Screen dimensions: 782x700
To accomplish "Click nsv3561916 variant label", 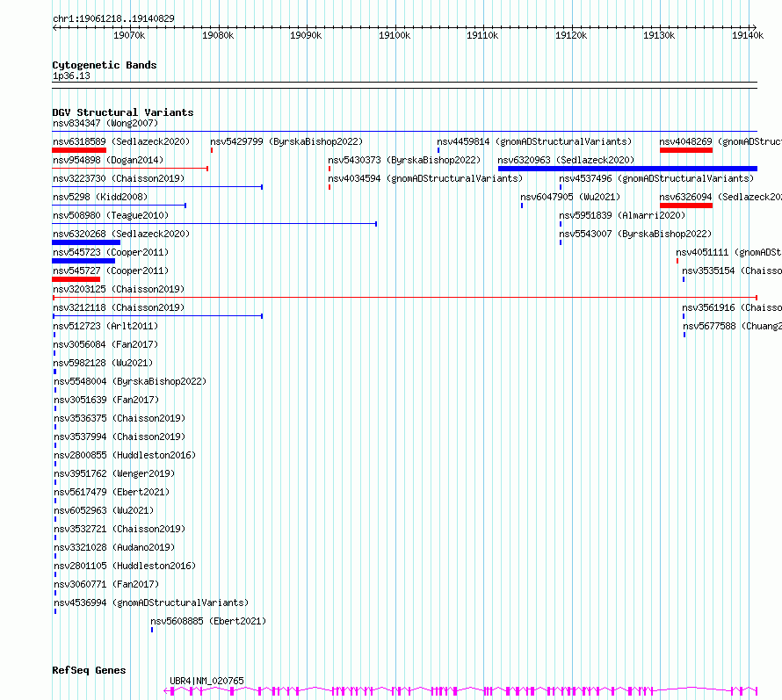I will point(732,307).
